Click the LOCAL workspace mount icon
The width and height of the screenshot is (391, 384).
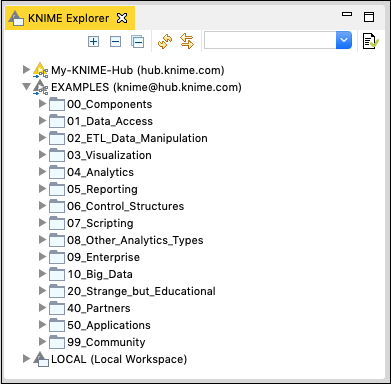click(x=41, y=359)
